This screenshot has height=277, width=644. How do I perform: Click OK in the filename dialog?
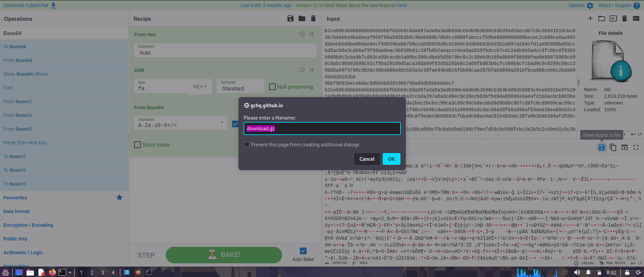pos(391,159)
